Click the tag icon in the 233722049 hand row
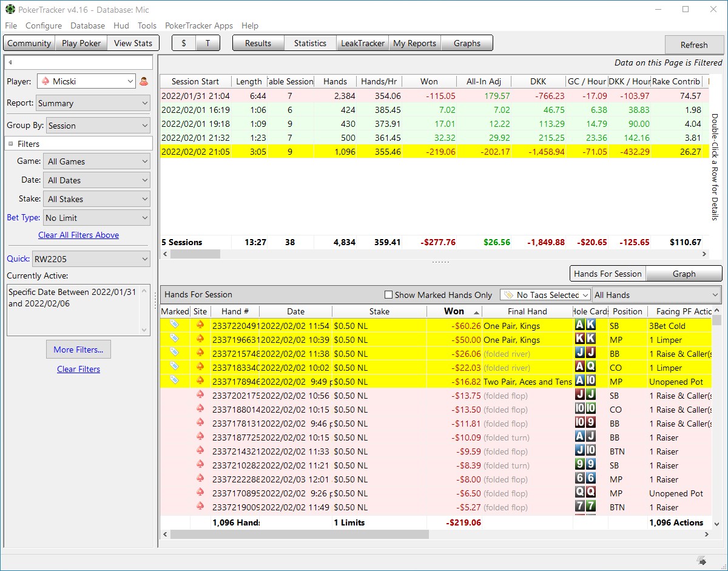The height and width of the screenshot is (571, 728). [175, 325]
